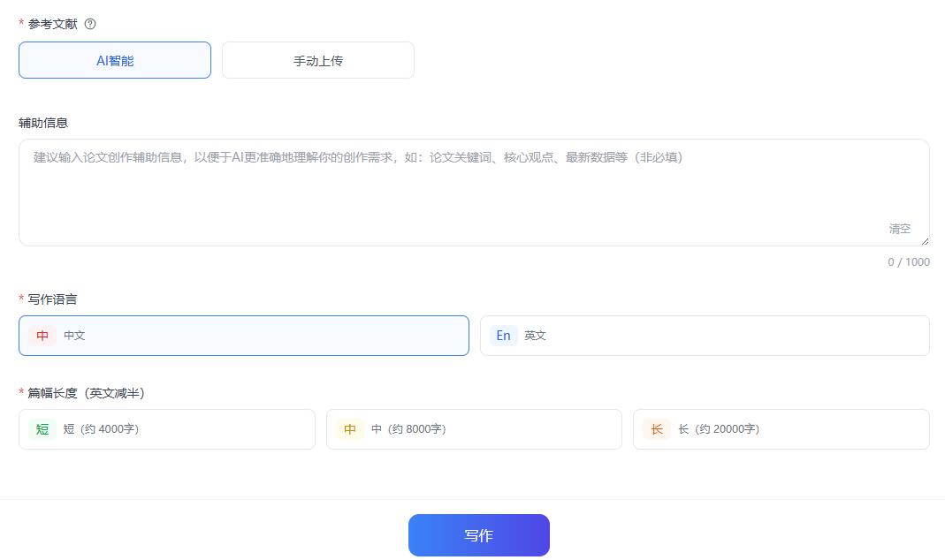Image resolution: width=945 pixels, height=560 pixels.
Task: Select 英文 as writing language
Action: click(705, 336)
